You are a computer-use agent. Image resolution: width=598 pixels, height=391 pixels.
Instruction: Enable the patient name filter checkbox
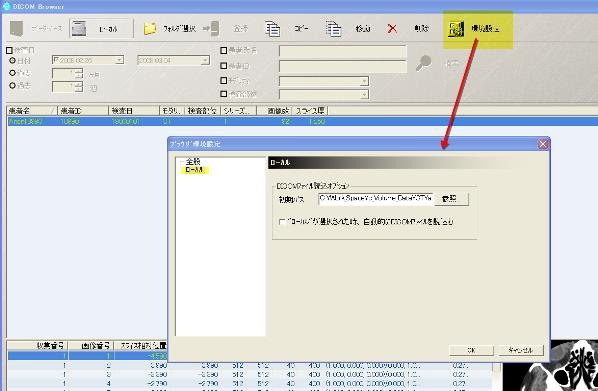point(224,50)
